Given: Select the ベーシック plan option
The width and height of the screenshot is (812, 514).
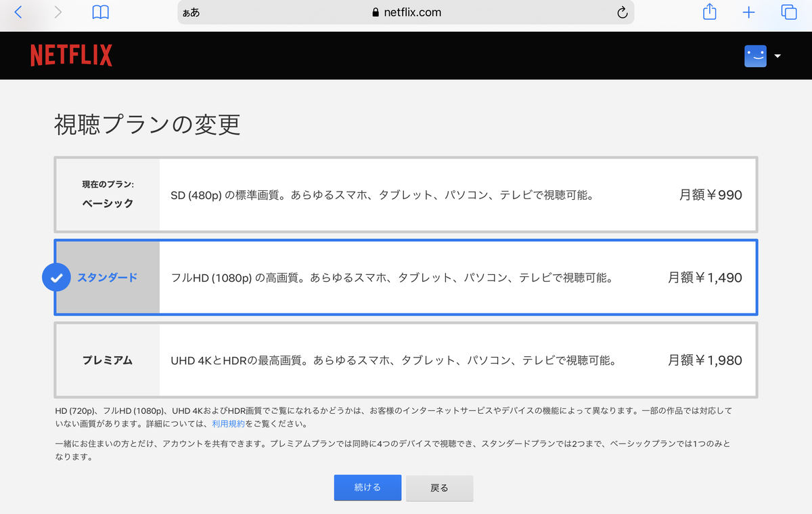Looking at the screenshot, I should (x=406, y=195).
